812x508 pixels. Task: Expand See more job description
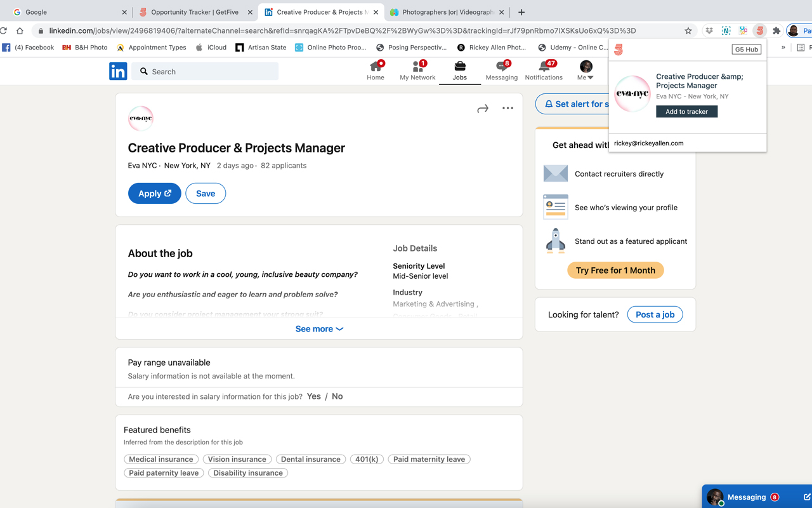coord(319,329)
